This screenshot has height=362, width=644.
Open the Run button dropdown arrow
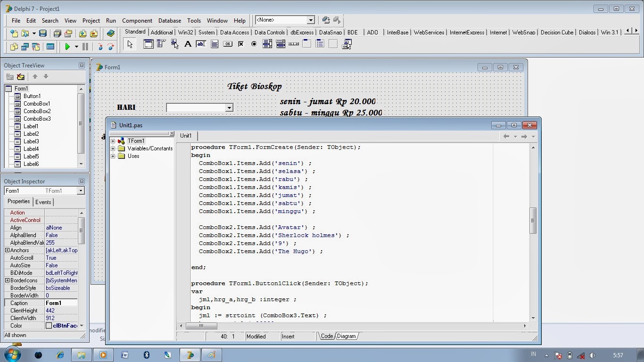point(76,47)
